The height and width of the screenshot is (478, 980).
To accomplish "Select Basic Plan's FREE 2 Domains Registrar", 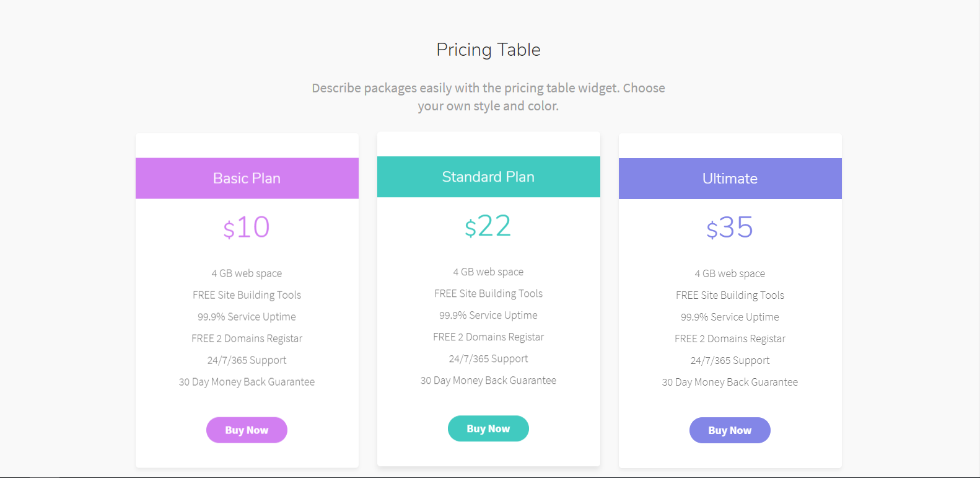I will [247, 339].
